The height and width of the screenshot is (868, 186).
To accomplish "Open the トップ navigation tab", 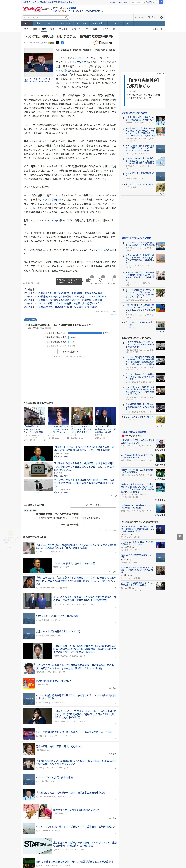I will click(27, 24).
